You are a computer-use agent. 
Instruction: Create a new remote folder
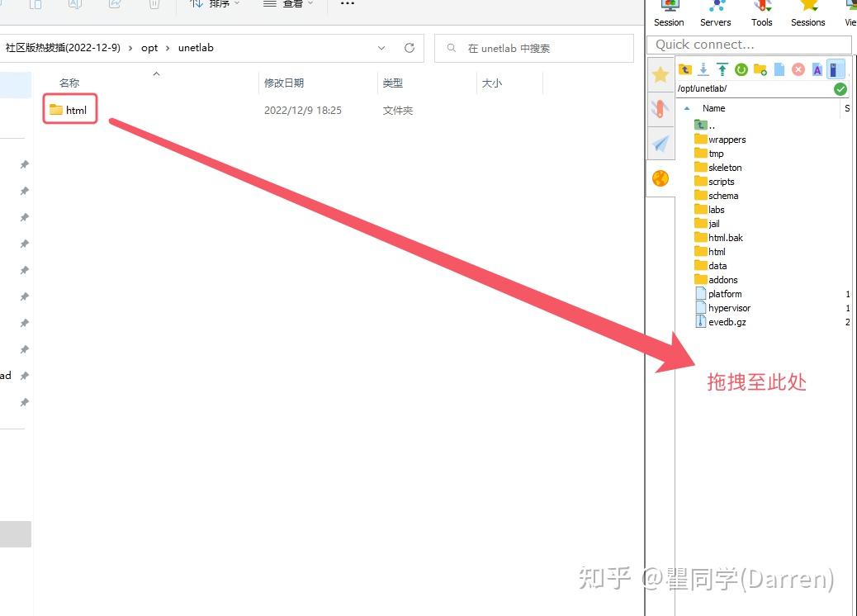click(x=761, y=69)
